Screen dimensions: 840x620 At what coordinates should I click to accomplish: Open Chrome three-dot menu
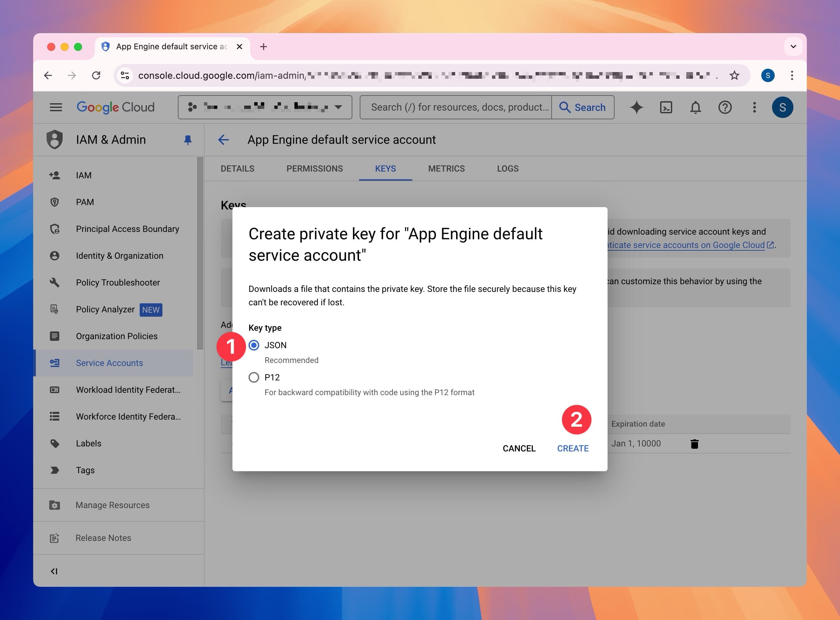coord(792,75)
